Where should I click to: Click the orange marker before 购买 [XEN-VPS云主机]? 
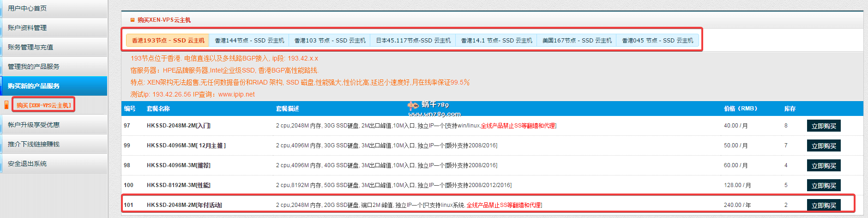6,105
